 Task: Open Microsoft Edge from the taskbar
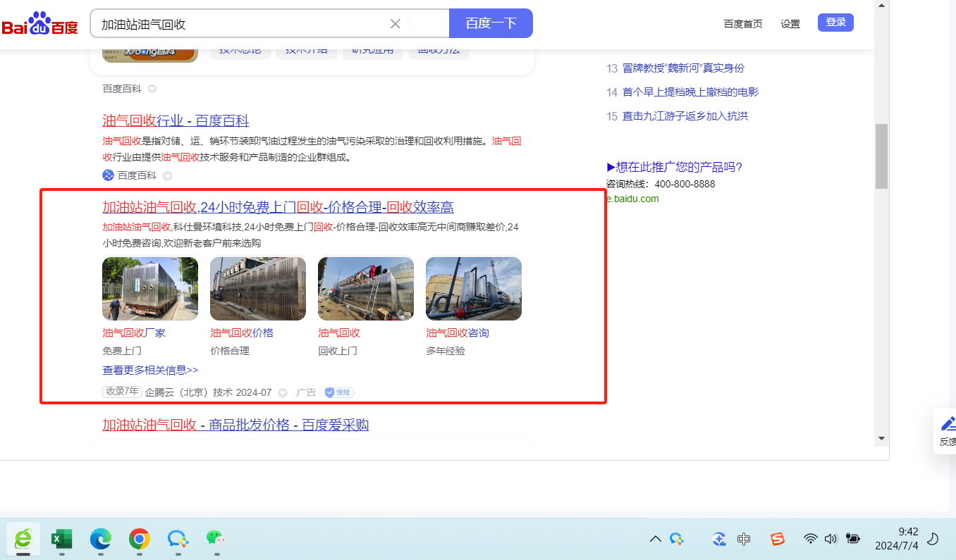click(101, 540)
